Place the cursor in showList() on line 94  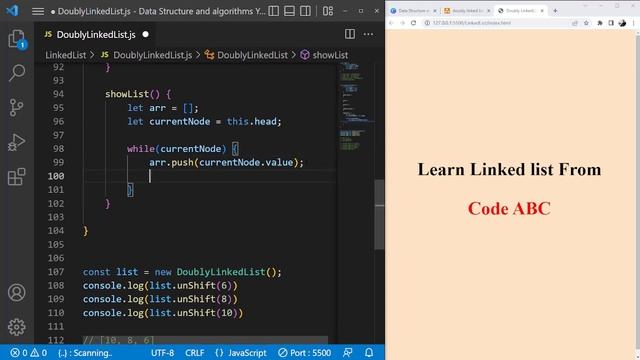tap(138, 94)
